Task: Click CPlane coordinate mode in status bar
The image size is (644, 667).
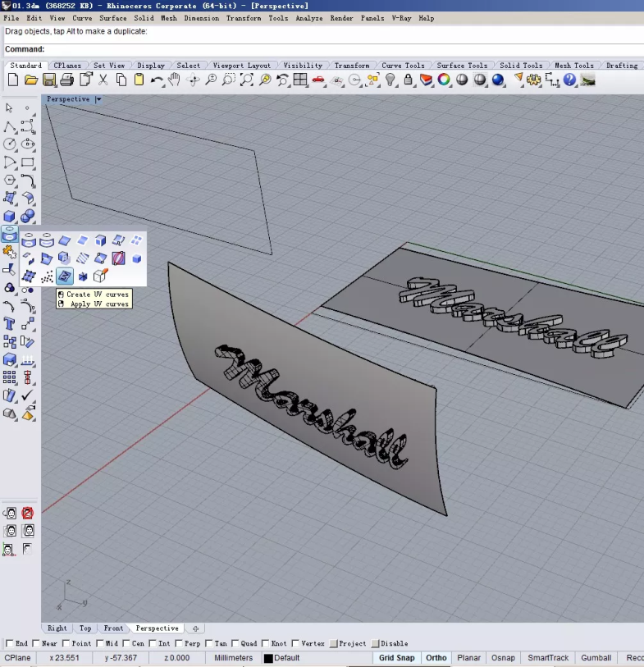Action: pyautogui.click(x=18, y=658)
